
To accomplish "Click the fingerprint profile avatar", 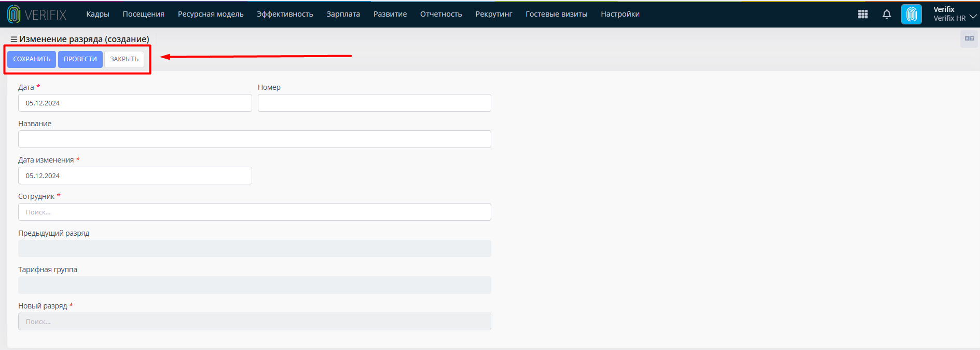I will click(x=912, y=15).
